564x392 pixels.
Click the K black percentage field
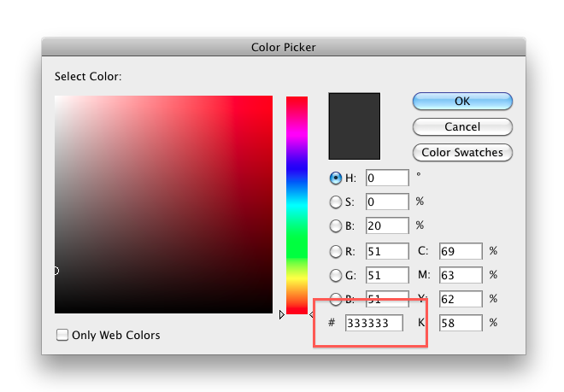point(461,324)
